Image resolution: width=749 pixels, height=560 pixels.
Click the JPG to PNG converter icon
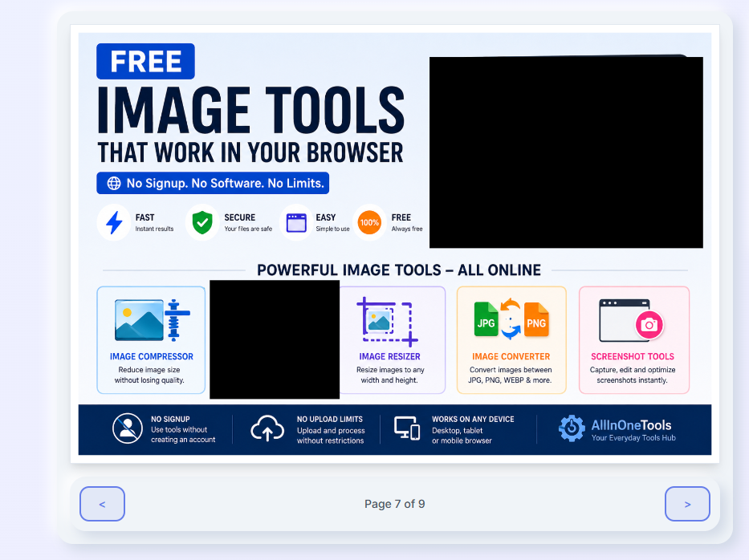click(511, 320)
